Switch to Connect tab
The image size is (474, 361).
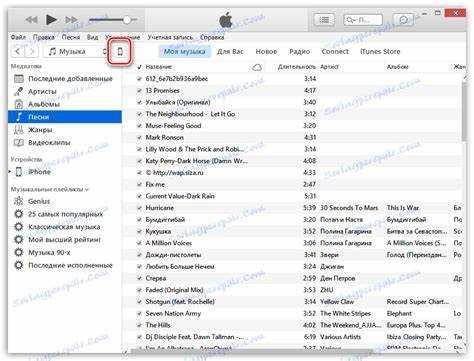pos(335,52)
